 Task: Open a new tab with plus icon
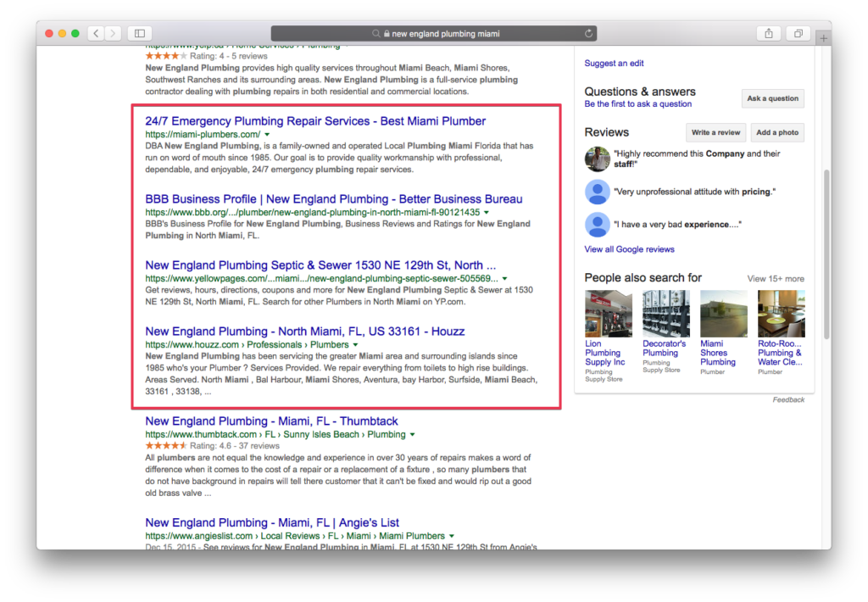point(824,39)
